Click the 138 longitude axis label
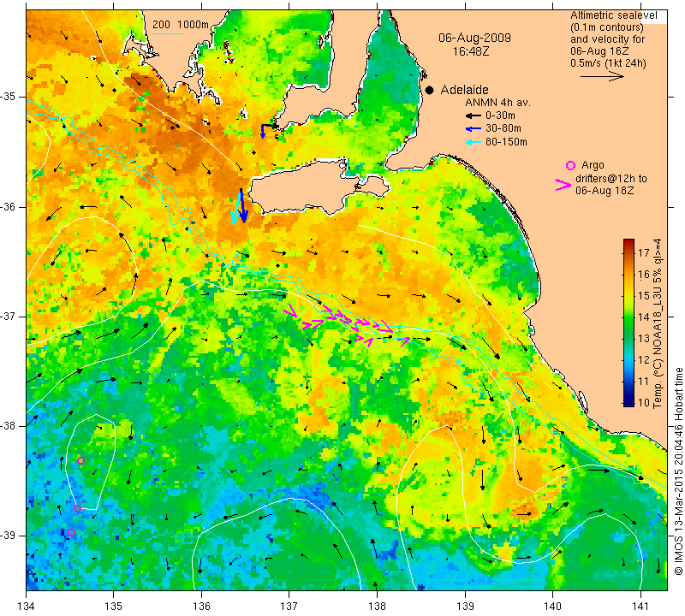 [377, 607]
